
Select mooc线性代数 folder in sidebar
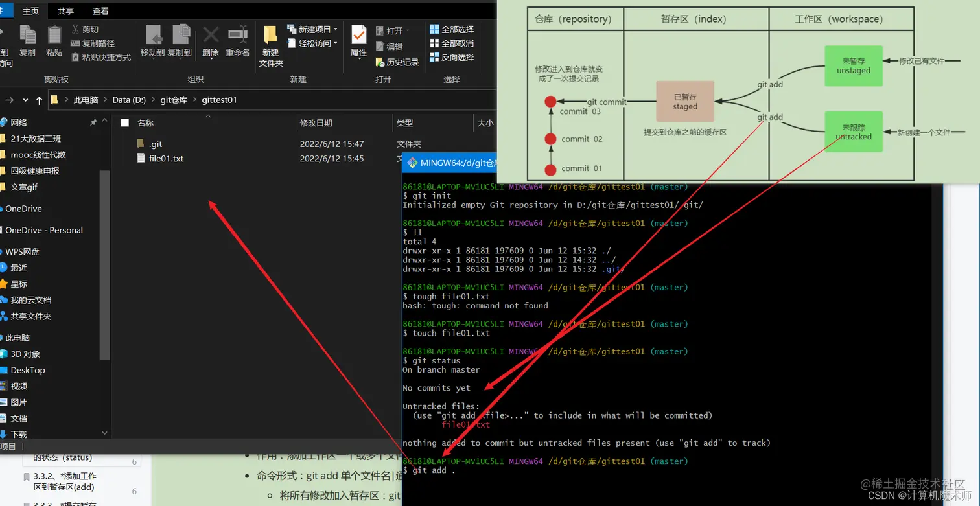pyautogui.click(x=38, y=155)
